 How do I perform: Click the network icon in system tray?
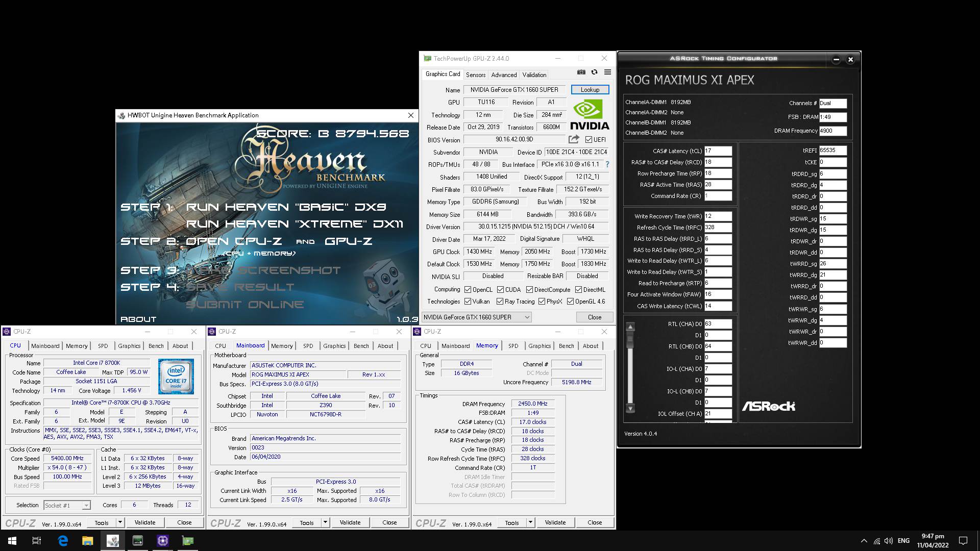(x=876, y=541)
